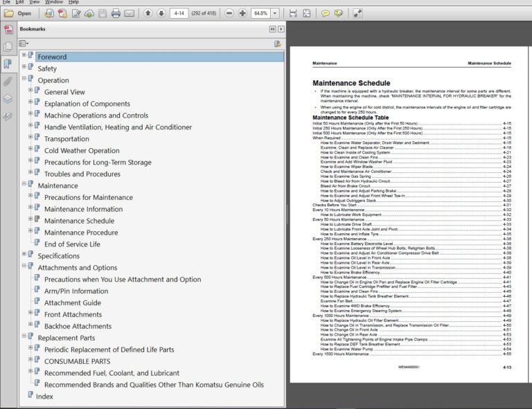The image size is (532, 409).
Task: Go to next page with down arrow
Action: (161, 13)
